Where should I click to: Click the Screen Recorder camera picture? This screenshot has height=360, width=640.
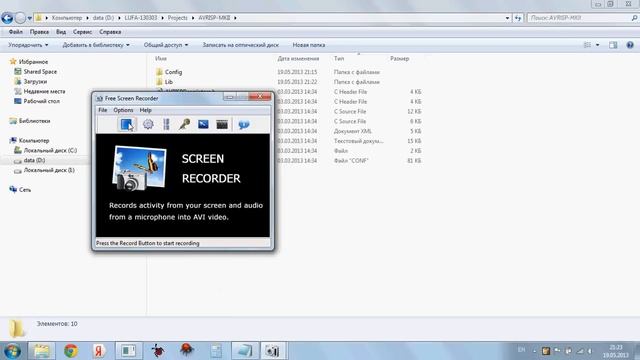pos(139,169)
